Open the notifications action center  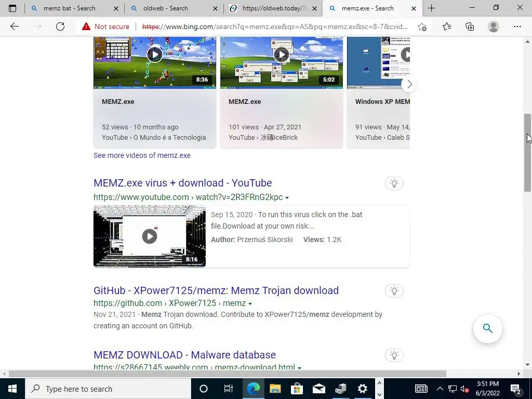click(516, 389)
